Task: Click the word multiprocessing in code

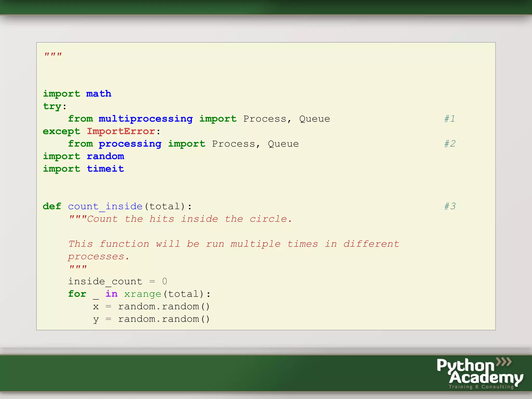Action: click(x=145, y=119)
